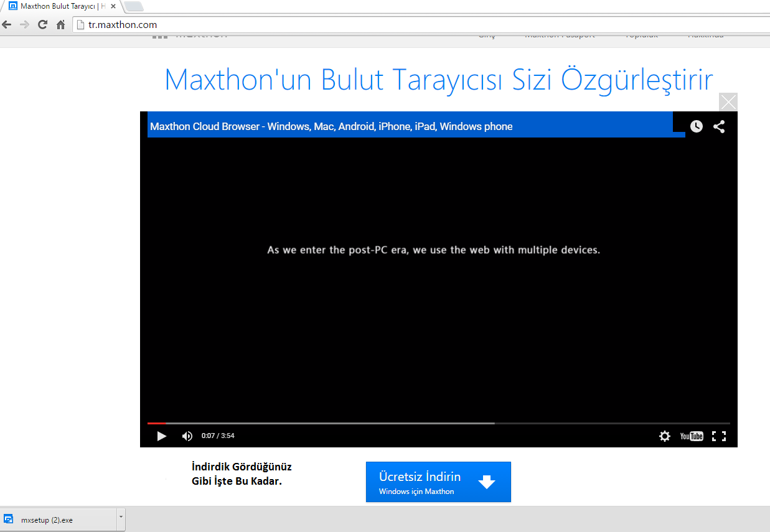Enter video fullscreen mode
This screenshot has height=532, width=770.
click(x=719, y=436)
